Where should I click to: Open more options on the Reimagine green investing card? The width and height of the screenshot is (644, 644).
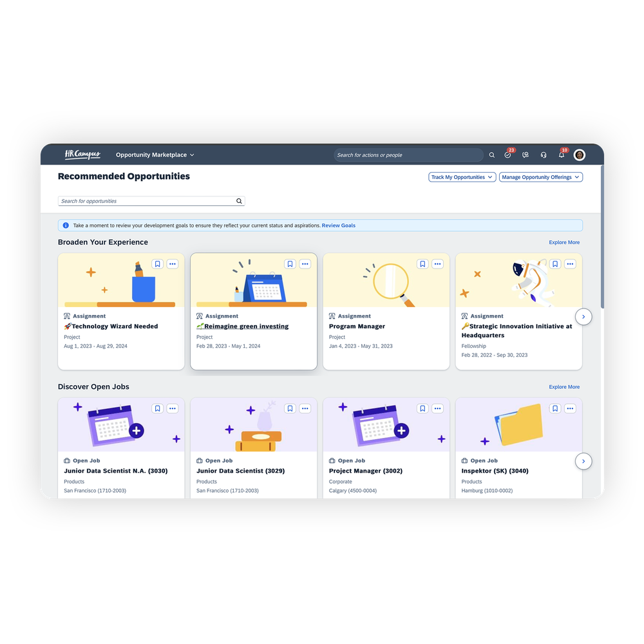[305, 263]
